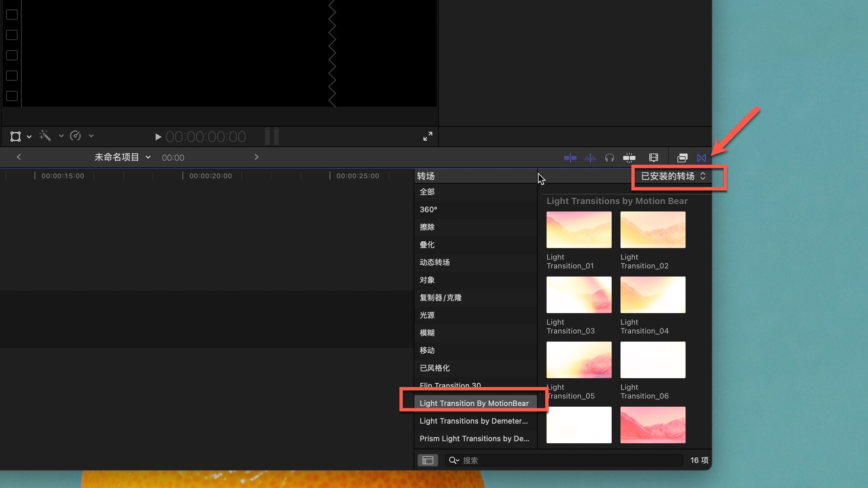This screenshot has width=868, height=488.
Task: Click the audio meters icon
Action: 272,136
